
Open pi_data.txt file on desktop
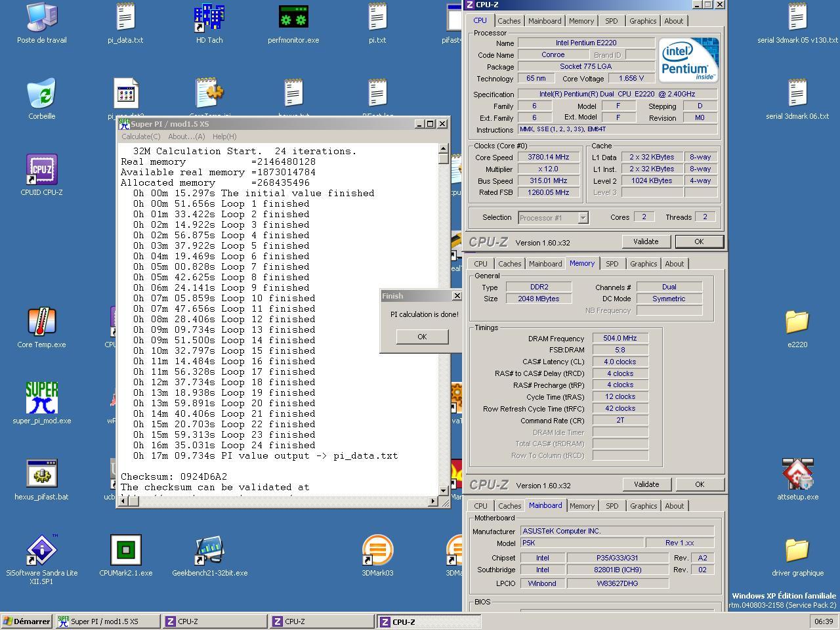pos(125,24)
